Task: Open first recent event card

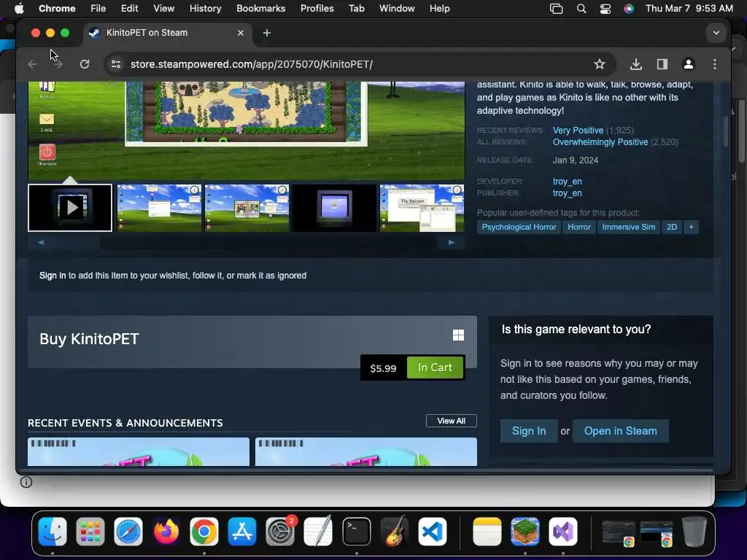Action: tap(138, 452)
